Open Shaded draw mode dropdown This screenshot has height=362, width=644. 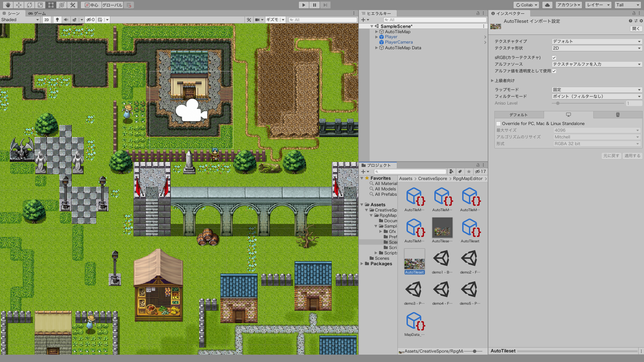coord(20,20)
